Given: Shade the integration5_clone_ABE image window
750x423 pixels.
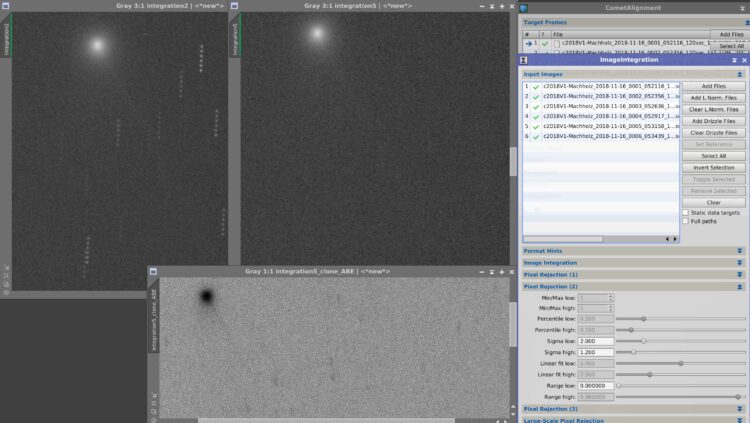Looking at the screenshot, I should pyautogui.click(x=492, y=272).
